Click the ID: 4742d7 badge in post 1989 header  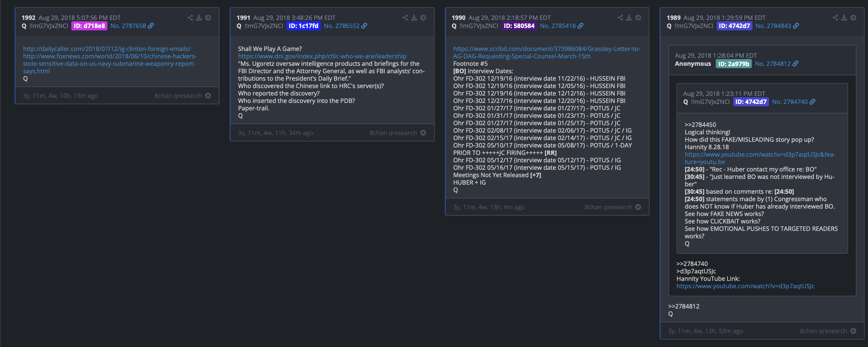coord(734,26)
